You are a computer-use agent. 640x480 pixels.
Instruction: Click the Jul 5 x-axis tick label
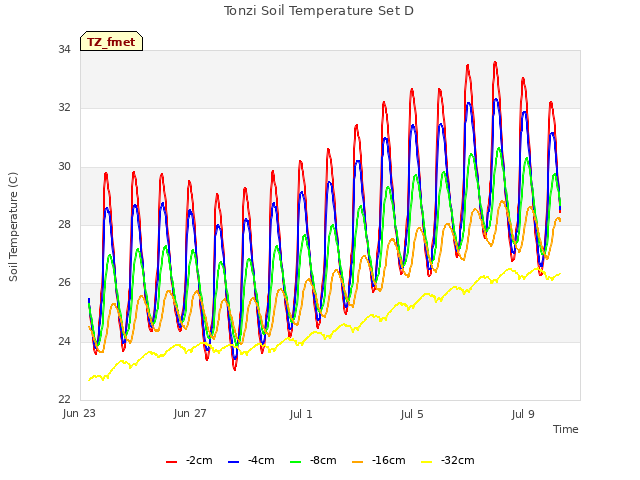[412, 414]
